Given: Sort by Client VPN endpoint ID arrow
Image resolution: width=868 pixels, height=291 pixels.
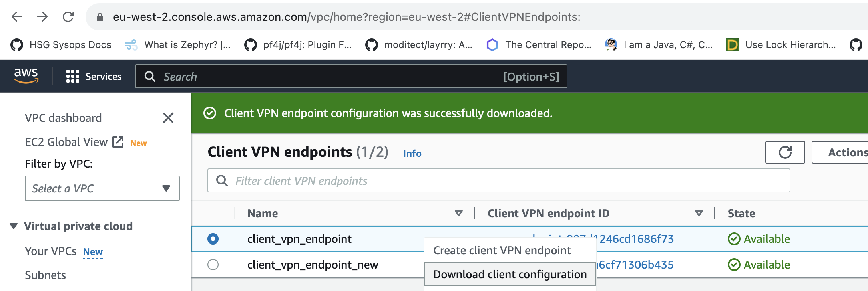Looking at the screenshot, I should pyautogui.click(x=699, y=213).
